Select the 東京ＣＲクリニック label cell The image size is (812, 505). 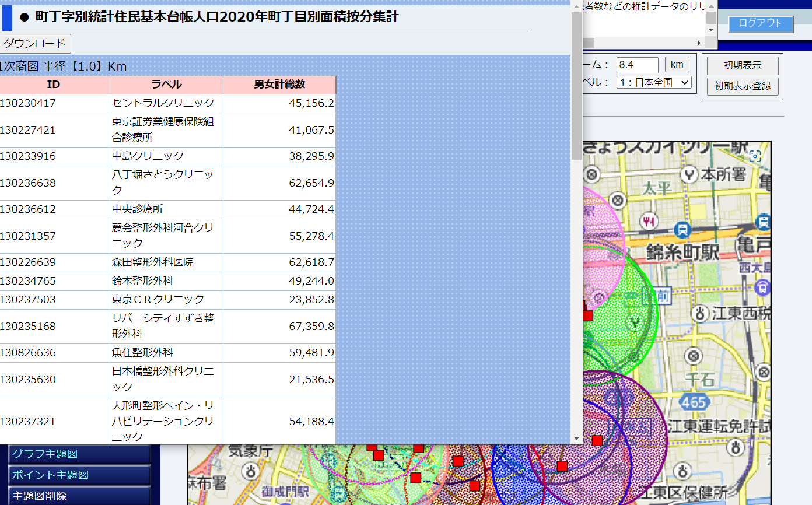click(166, 300)
